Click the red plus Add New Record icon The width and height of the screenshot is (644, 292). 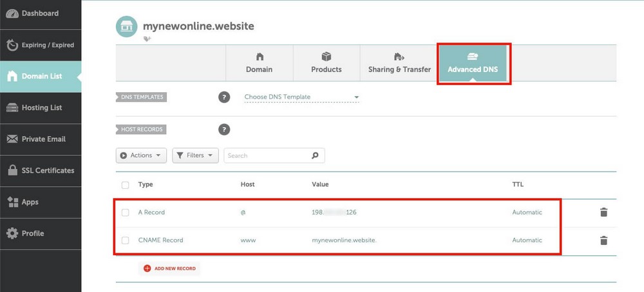[147, 268]
